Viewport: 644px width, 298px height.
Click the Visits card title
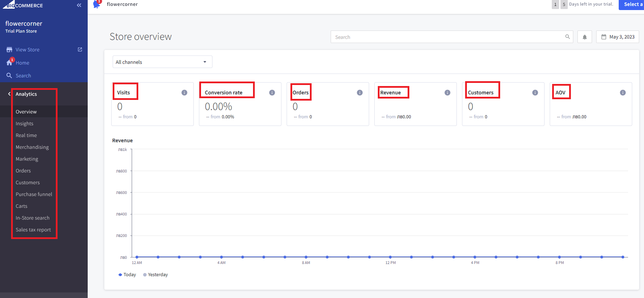(123, 92)
